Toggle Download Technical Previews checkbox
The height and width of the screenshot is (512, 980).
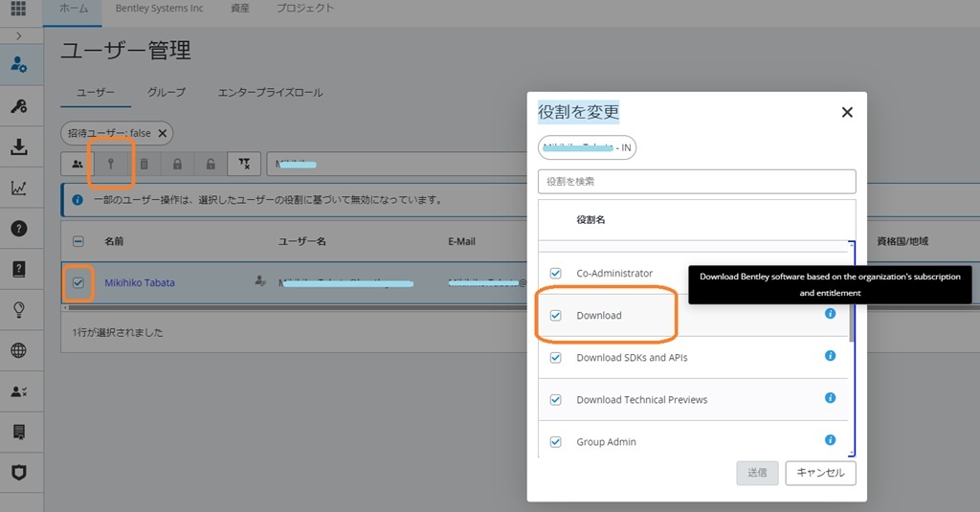pyautogui.click(x=555, y=400)
